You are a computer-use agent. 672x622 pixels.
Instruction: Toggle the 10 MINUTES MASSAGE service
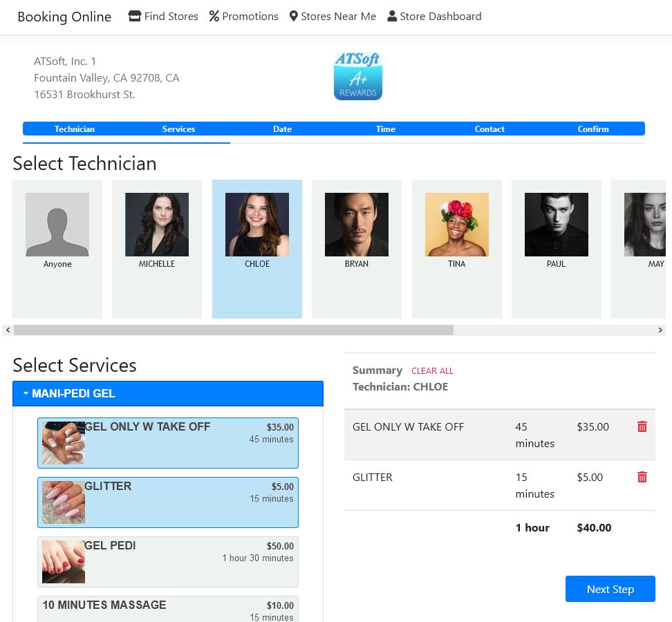(x=167, y=609)
